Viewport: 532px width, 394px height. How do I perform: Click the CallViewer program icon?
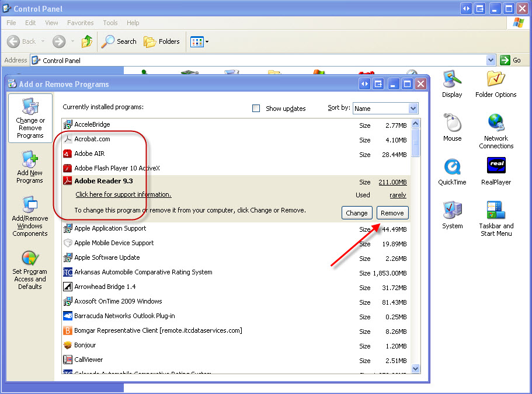(x=68, y=360)
